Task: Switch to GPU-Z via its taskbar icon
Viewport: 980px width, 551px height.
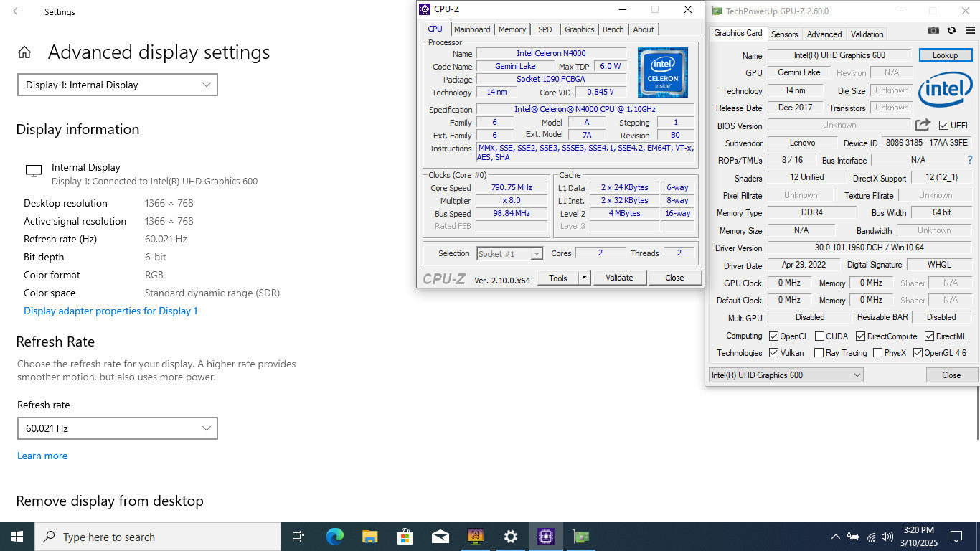Action: point(580,537)
